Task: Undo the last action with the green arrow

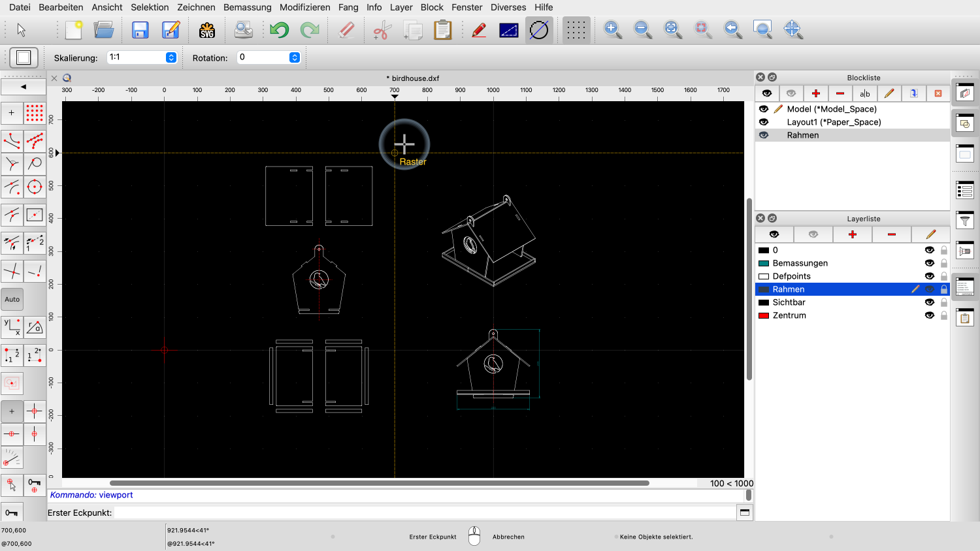Action: click(x=279, y=29)
